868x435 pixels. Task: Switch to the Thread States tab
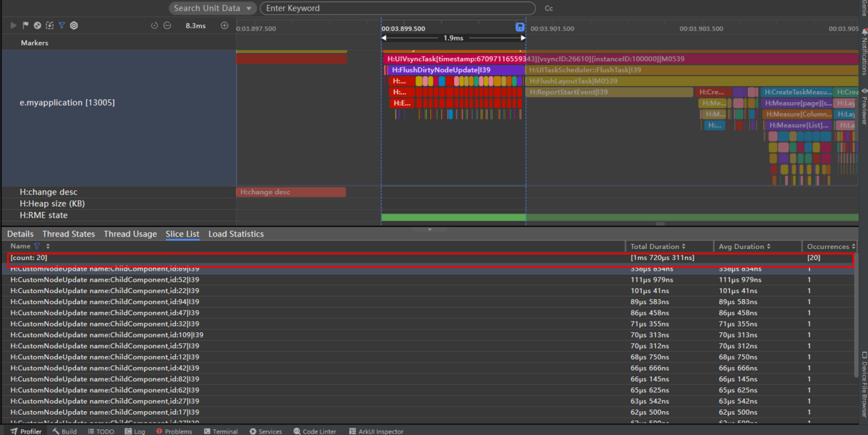point(68,234)
